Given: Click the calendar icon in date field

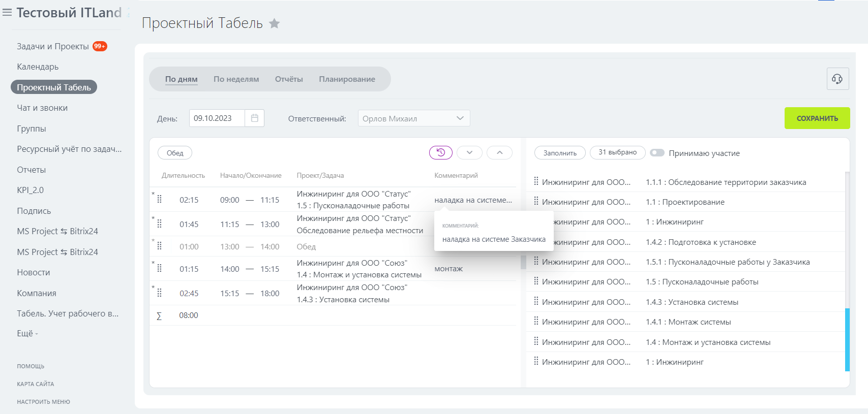Looking at the screenshot, I should point(255,118).
